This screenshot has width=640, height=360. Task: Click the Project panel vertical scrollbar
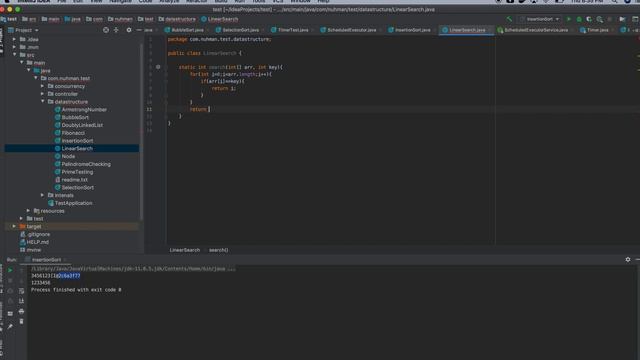click(141, 131)
